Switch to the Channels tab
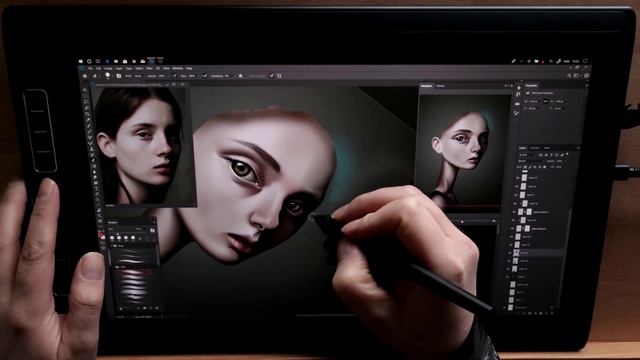Image resolution: width=640 pixels, height=360 pixels. [534, 148]
